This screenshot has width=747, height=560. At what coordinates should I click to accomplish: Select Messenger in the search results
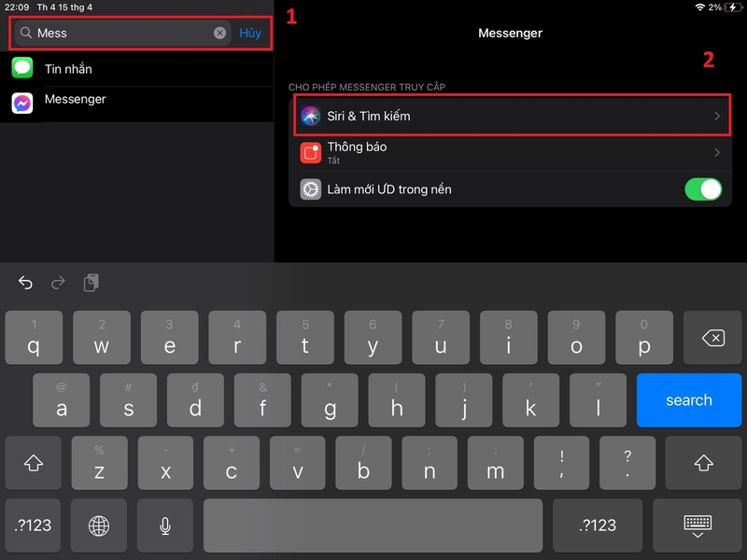tap(136, 104)
